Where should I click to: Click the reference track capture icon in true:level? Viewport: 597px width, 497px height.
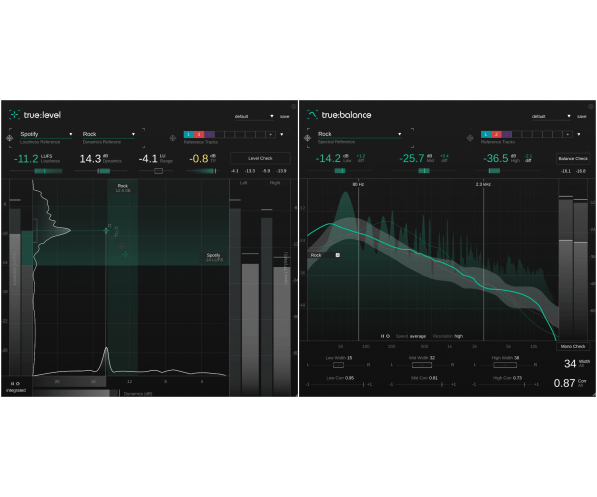(173, 138)
